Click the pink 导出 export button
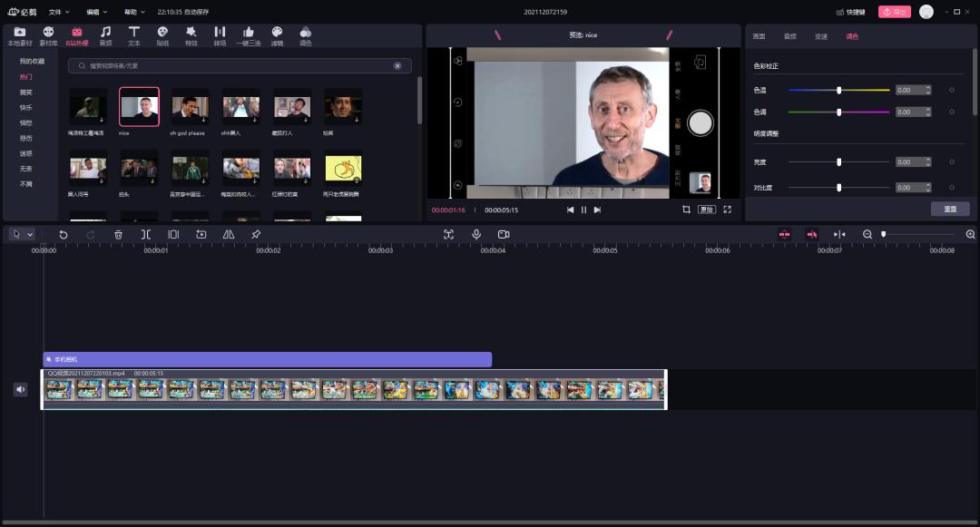The height and width of the screenshot is (527, 980). coord(893,13)
